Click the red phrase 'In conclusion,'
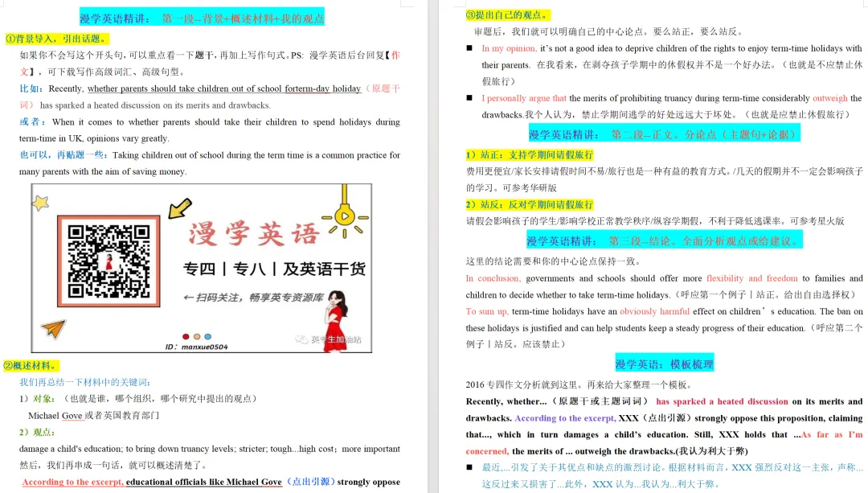868x493 pixels. tap(493, 278)
